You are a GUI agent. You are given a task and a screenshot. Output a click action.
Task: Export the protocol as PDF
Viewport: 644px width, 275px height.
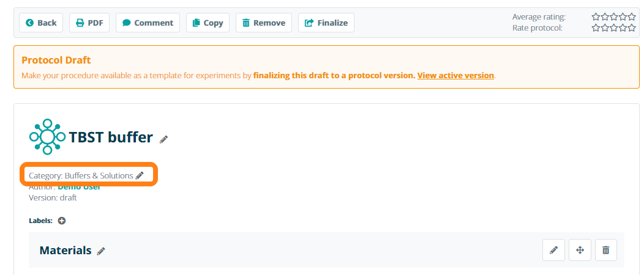[89, 23]
